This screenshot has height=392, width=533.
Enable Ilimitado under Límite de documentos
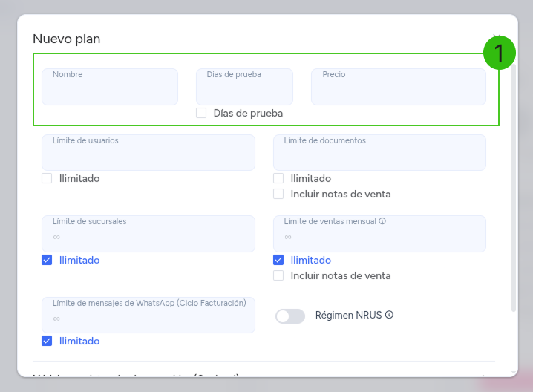[278, 178]
